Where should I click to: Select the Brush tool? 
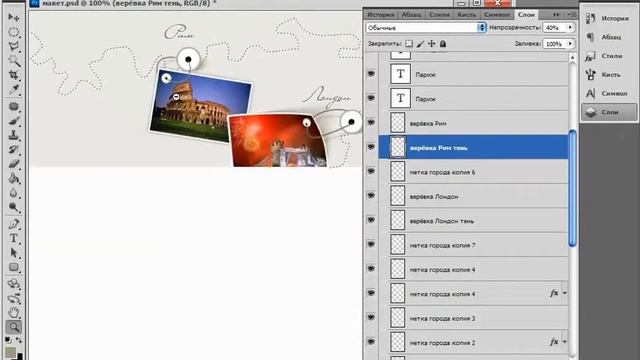(14, 121)
